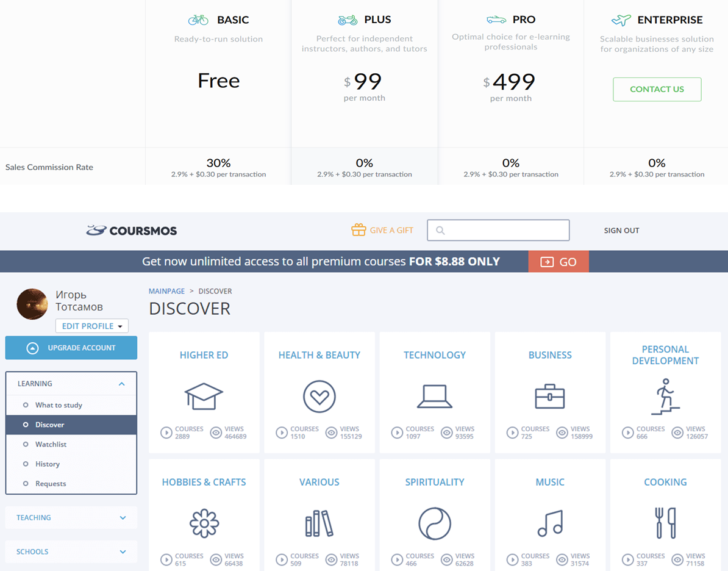
Task: Click the Enterprise plan airplane icon
Action: tap(621, 20)
